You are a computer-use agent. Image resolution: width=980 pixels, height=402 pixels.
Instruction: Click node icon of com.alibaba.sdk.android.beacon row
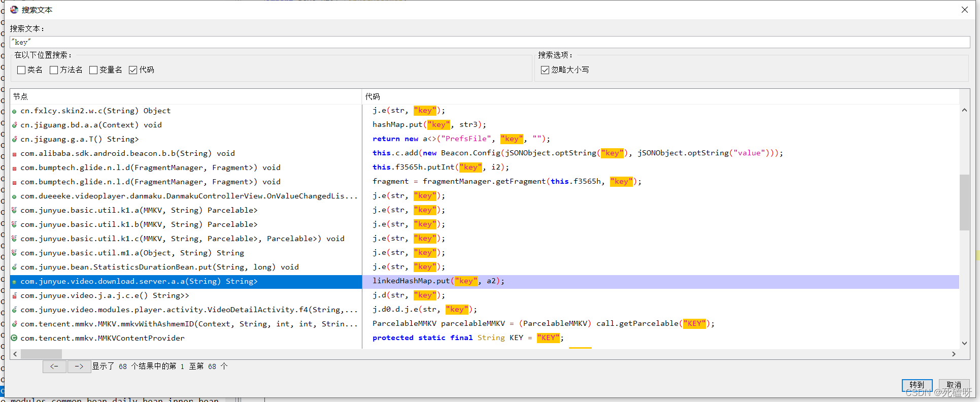pyautogui.click(x=15, y=154)
